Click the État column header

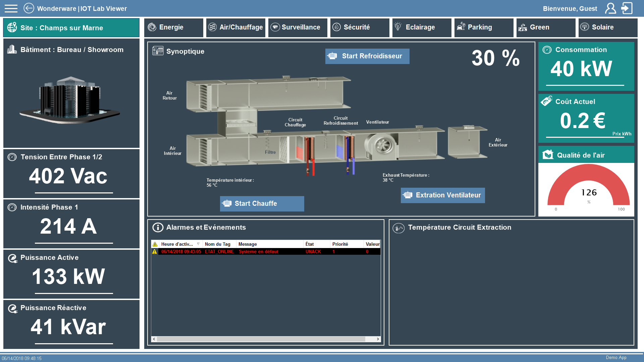point(317,244)
